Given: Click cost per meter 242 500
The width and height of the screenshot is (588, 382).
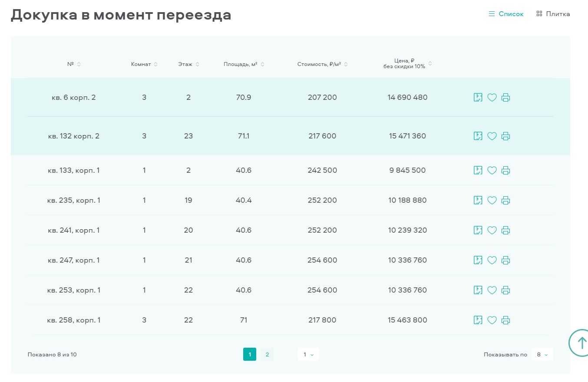Looking at the screenshot, I should coord(322,171).
